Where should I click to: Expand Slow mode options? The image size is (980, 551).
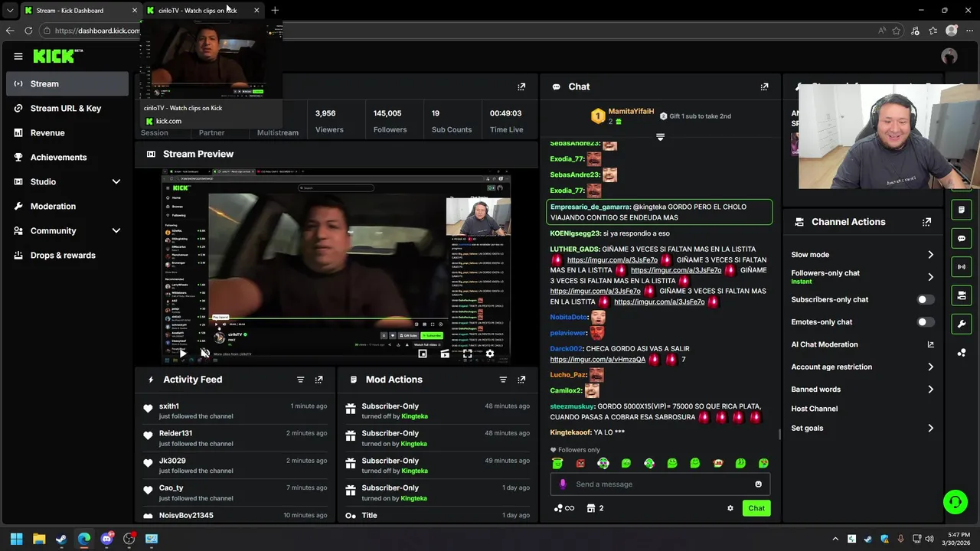tap(930, 255)
